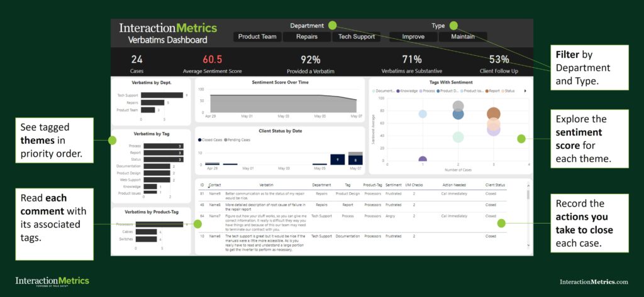
Task: Click the May 07 closed-cases bar labeled 8
Action: point(355,160)
